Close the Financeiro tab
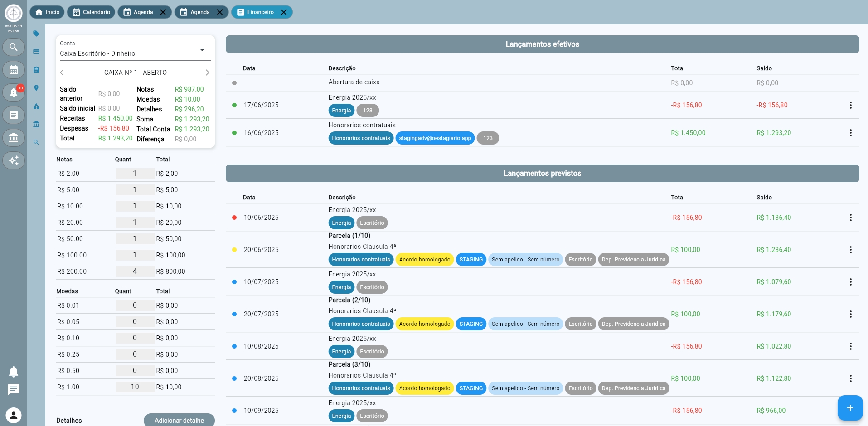Viewport: 868px width, 426px height. click(284, 12)
